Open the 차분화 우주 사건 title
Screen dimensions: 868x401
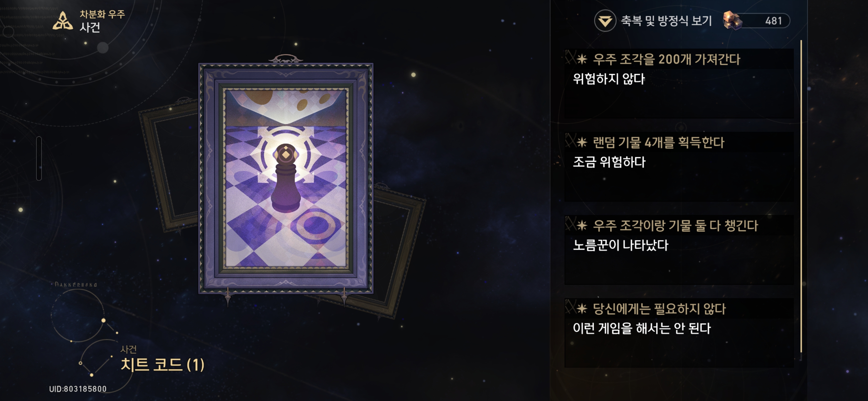click(x=102, y=21)
